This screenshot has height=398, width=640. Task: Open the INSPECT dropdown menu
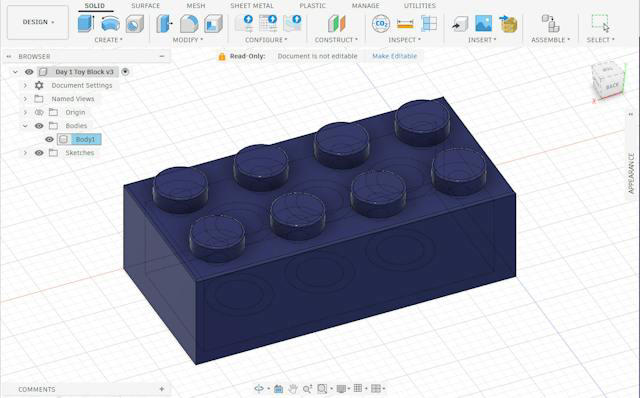click(404, 40)
